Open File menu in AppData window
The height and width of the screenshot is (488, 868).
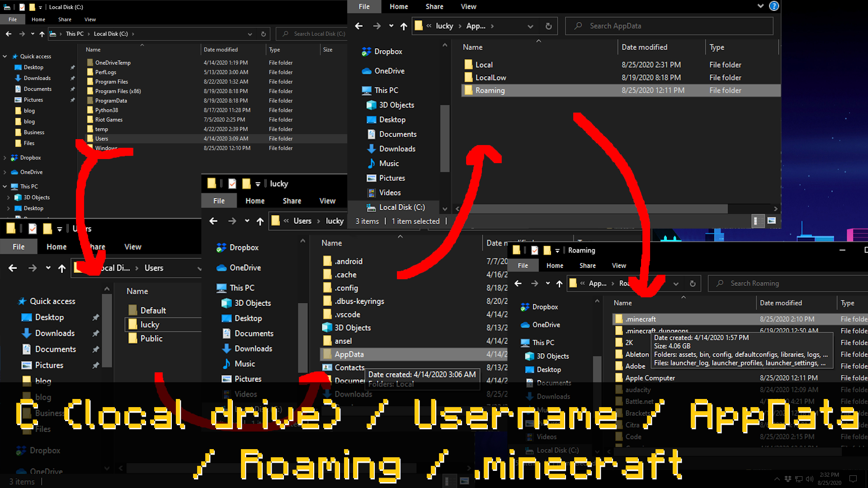pyautogui.click(x=364, y=6)
